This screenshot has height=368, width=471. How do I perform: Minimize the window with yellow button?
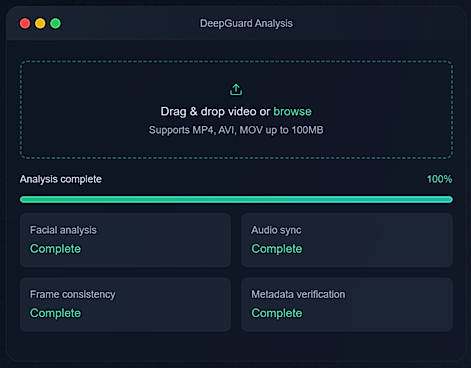40,24
